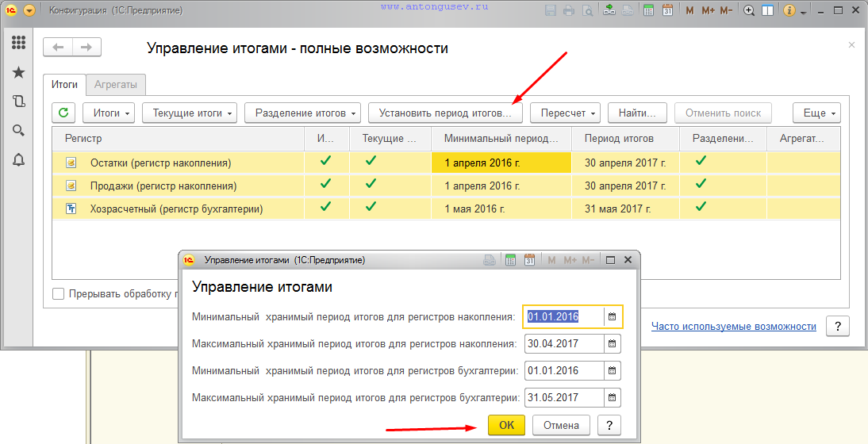Click the date field showing 30.04.2017
This screenshot has width=868, height=444.
click(563, 343)
